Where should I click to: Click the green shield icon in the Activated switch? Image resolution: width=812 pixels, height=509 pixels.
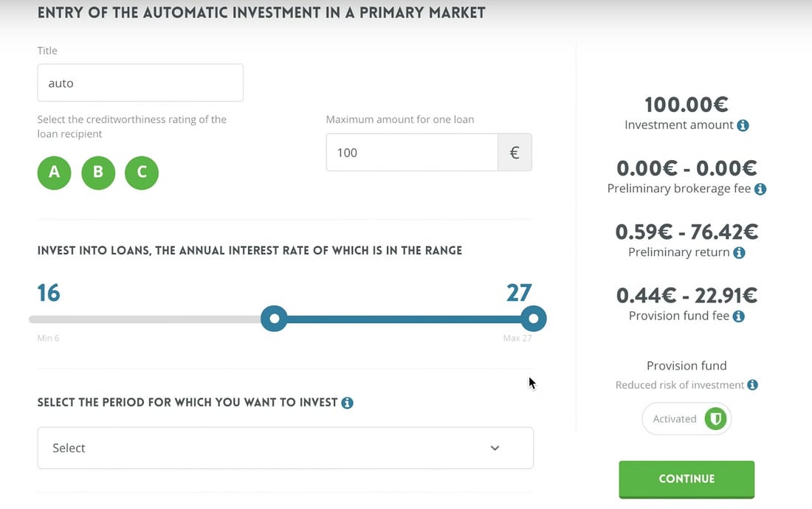[715, 418]
